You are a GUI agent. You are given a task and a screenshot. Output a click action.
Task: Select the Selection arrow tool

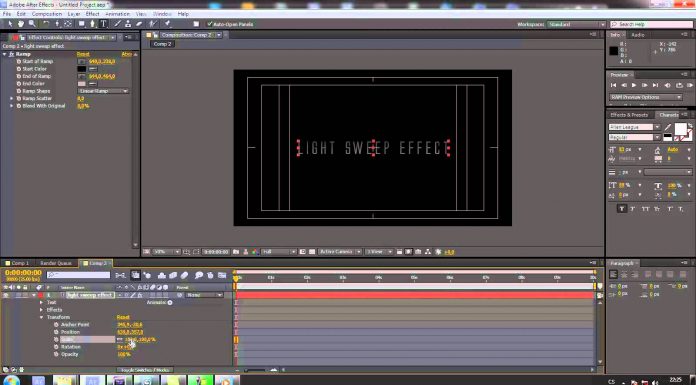coord(9,24)
